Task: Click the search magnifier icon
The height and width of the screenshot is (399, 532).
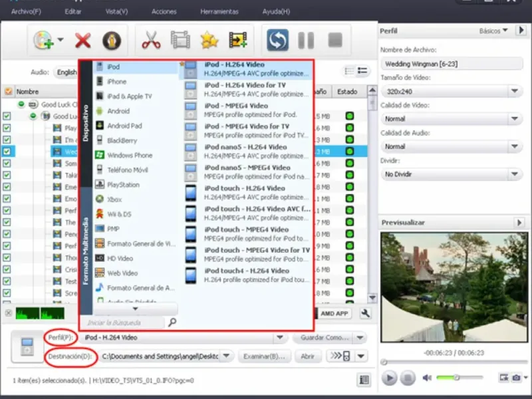Action: (172, 322)
